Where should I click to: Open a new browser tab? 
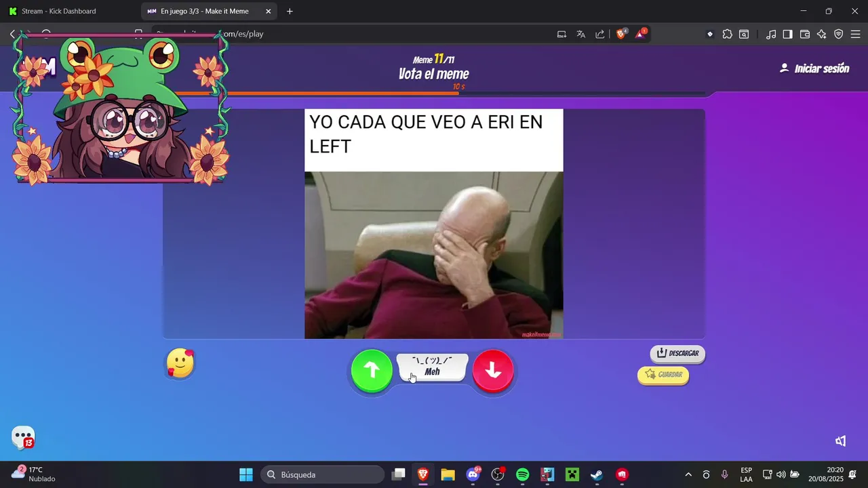[290, 12]
